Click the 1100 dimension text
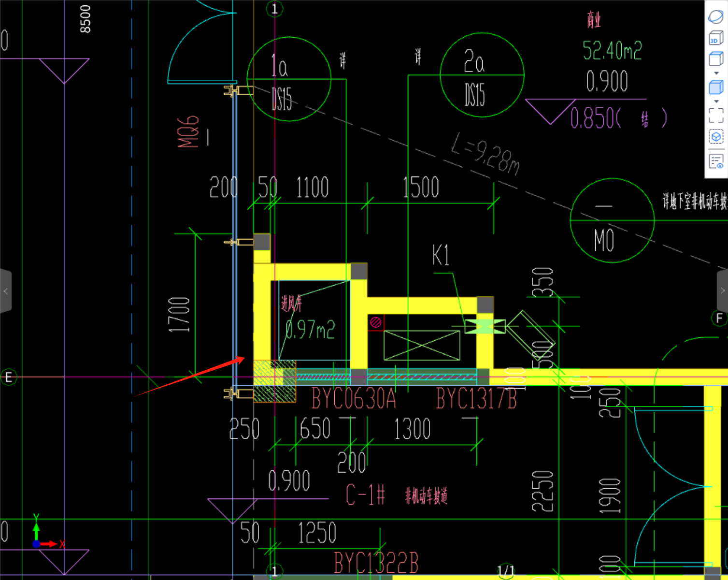728x580 pixels. (312, 188)
